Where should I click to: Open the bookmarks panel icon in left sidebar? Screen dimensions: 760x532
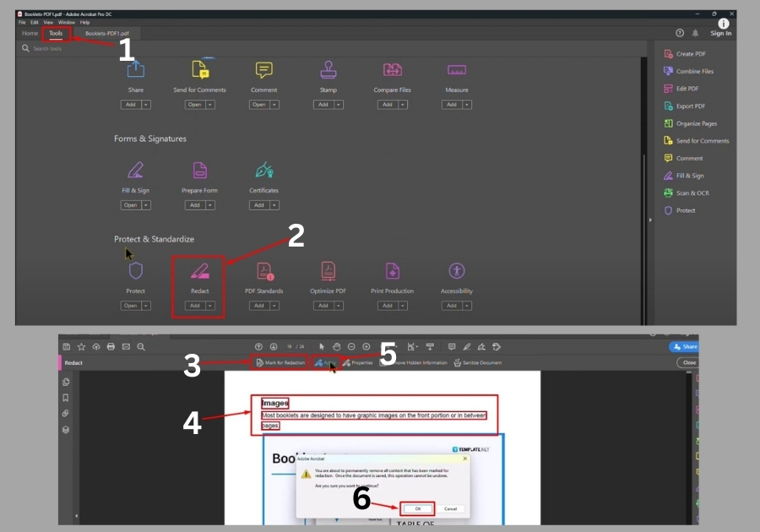coord(66,398)
